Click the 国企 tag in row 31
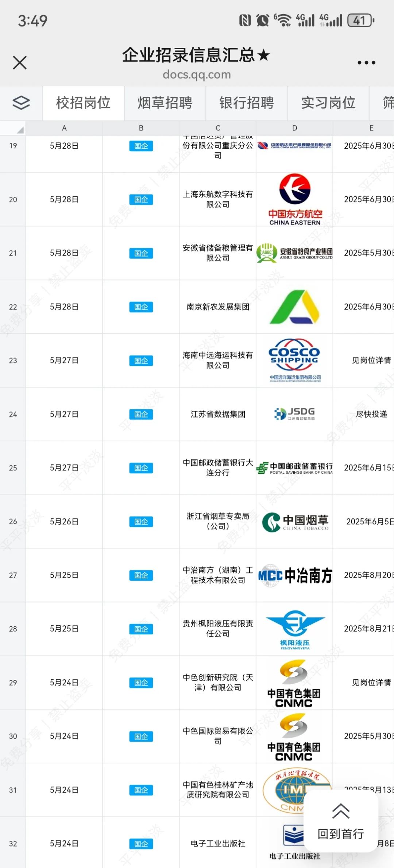Image resolution: width=394 pixels, height=868 pixels. 141,790
